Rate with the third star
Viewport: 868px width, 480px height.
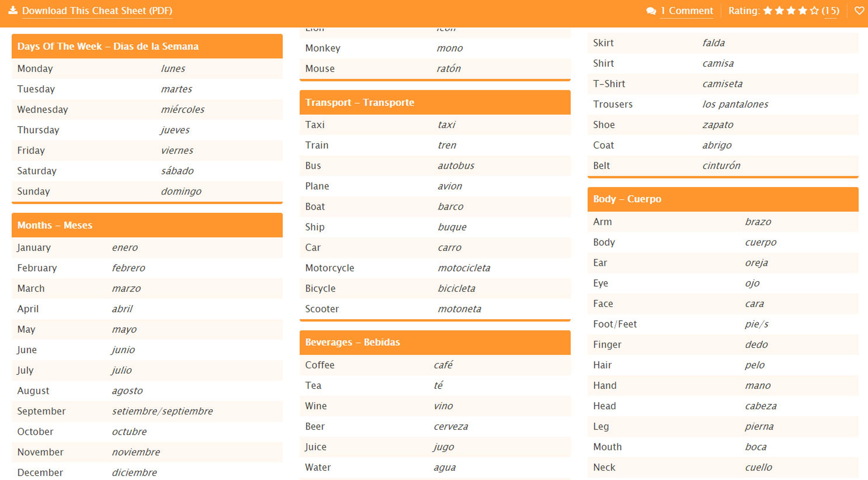point(791,11)
